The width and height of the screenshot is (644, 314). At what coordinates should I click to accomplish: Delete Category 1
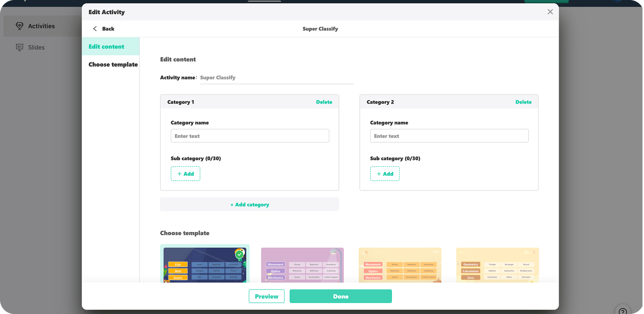324,102
